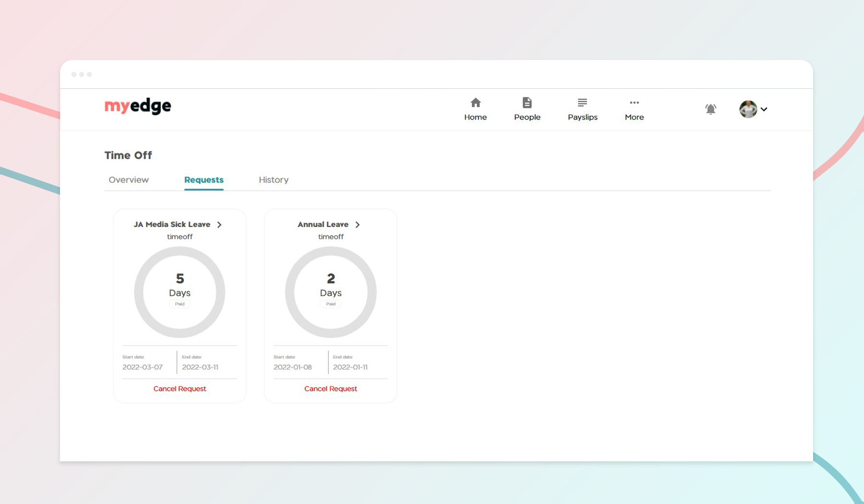
Task: Open the notification bell
Action: tap(710, 109)
